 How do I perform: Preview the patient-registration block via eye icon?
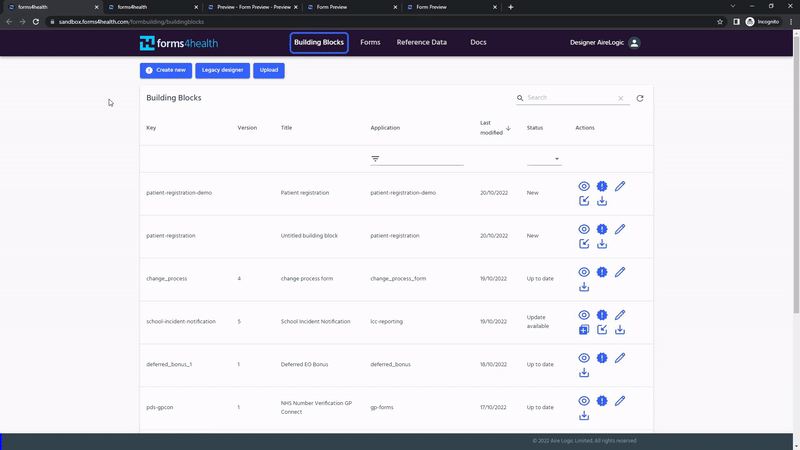[x=584, y=229]
